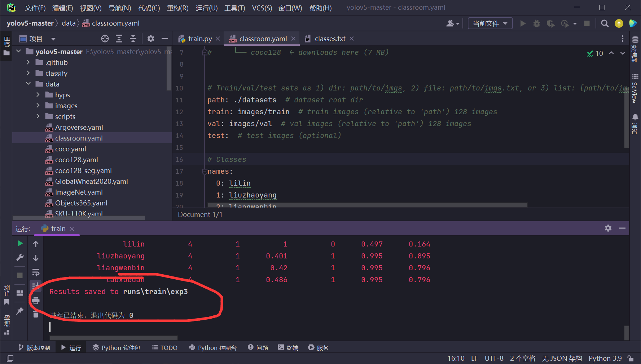
Task: Run the current file with the green play button
Action: pos(523,23)
